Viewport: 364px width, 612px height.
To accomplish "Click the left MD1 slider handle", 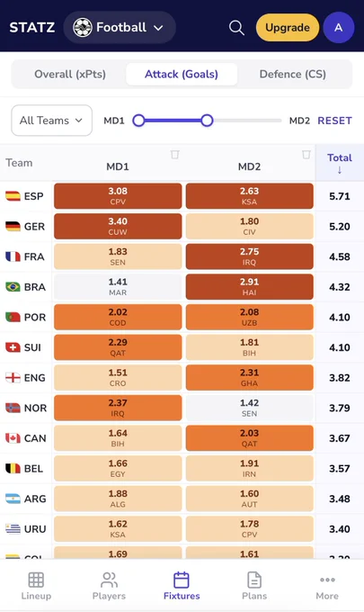I will 138,121.
